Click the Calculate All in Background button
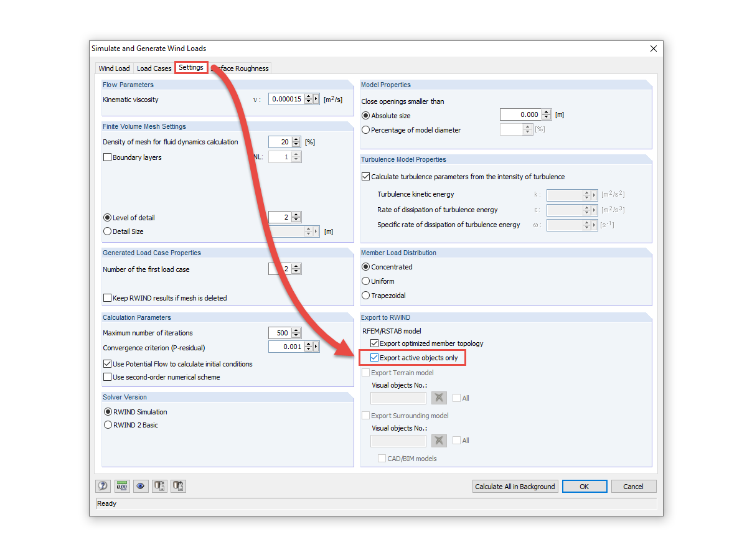 pos(515,486)
